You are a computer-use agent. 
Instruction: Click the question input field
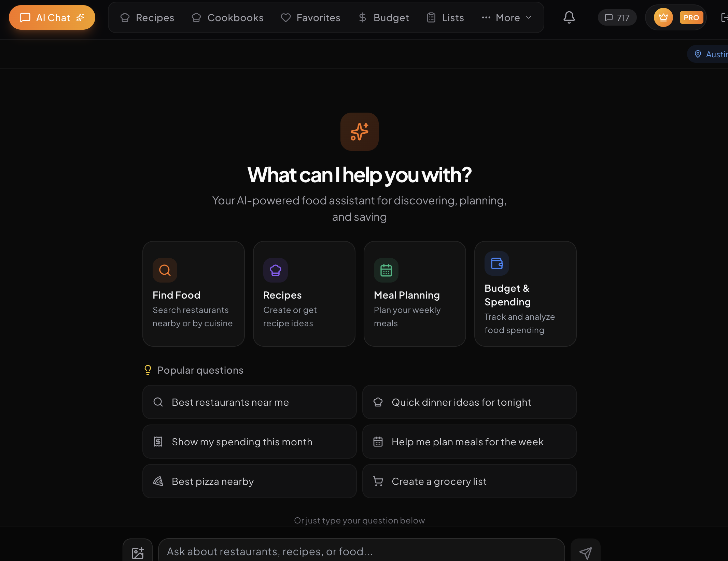click(x=360, y=550)
